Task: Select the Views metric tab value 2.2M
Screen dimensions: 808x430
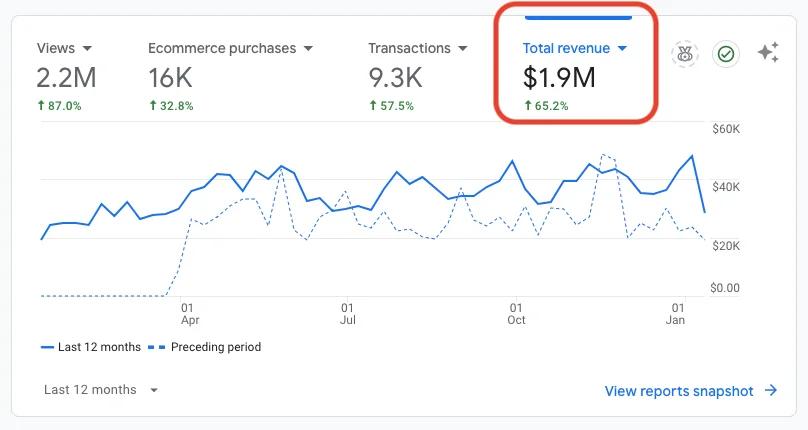Action: tap(64, 76)
